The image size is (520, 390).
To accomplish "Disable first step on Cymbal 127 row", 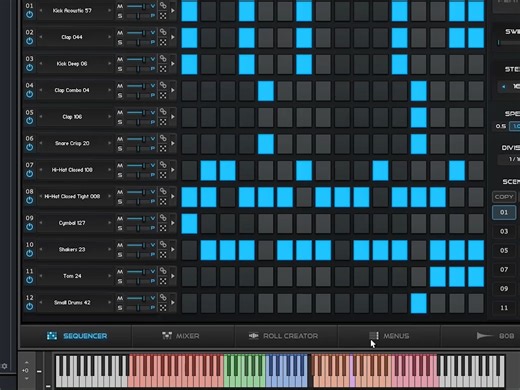I will point(189,223).
